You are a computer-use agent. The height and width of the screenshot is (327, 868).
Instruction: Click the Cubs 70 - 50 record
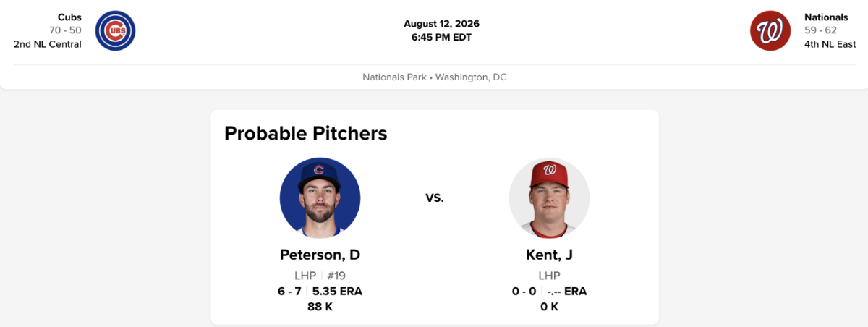point(65,30)
